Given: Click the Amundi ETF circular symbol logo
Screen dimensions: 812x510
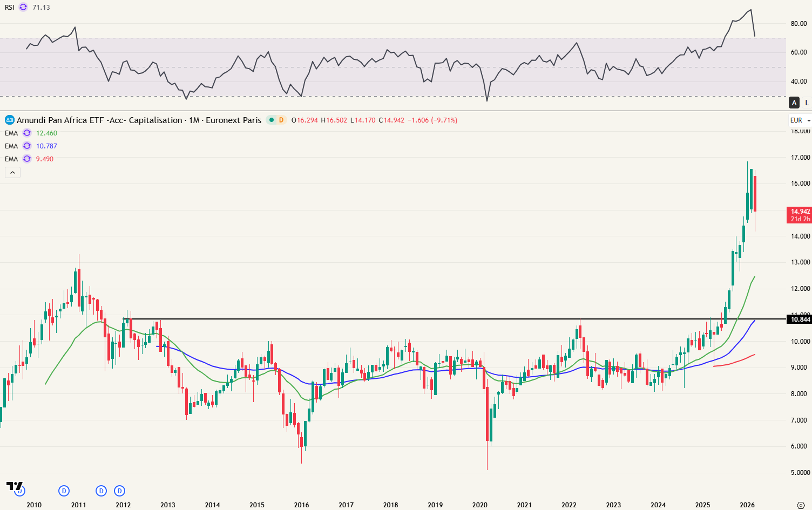Looking at the screenshot, I should point(9,119).
